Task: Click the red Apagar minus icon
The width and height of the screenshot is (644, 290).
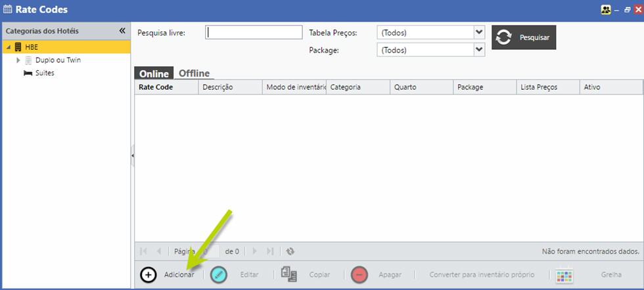Action: click(x=359, y=274)
